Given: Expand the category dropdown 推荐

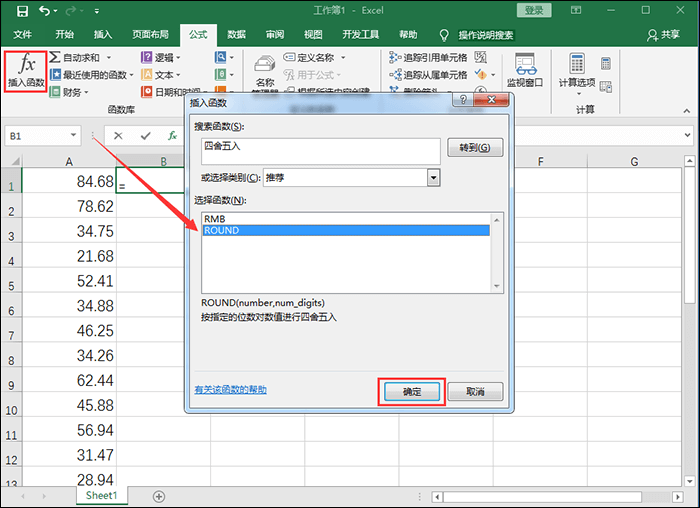Looking at the screenshot, I should 433,178.
